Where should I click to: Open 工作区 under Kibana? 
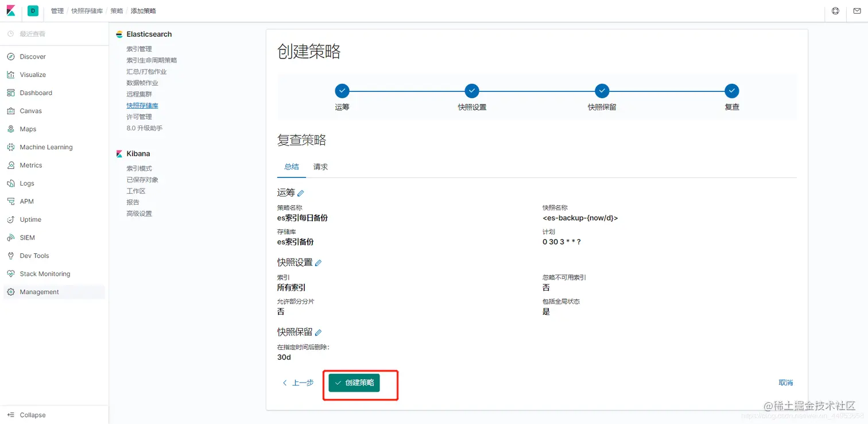click(136, 191)
